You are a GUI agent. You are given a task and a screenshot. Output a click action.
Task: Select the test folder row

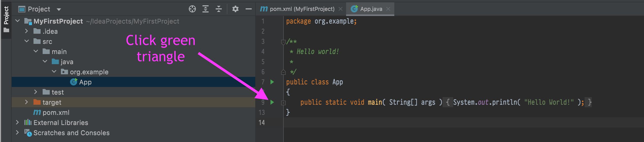(x=133, y=92)
